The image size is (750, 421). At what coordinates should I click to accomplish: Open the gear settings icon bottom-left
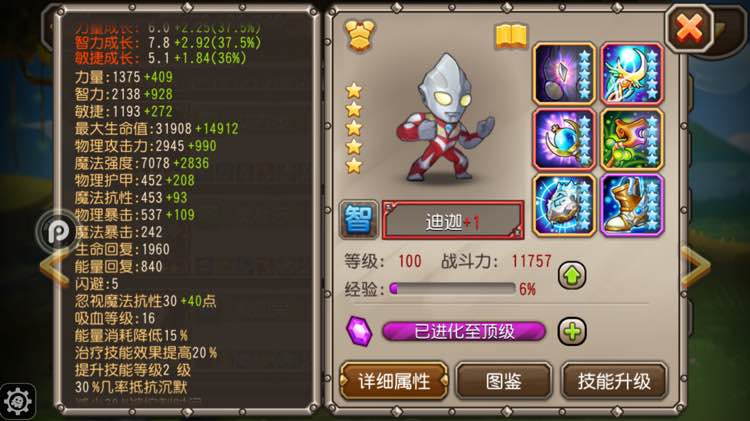tap(18, 401)
